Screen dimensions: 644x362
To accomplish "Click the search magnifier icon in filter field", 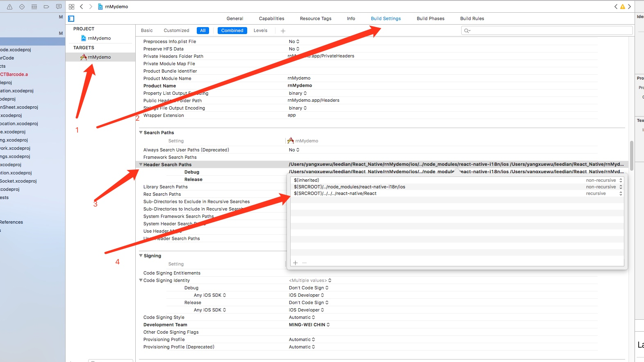I will [467, 31].
